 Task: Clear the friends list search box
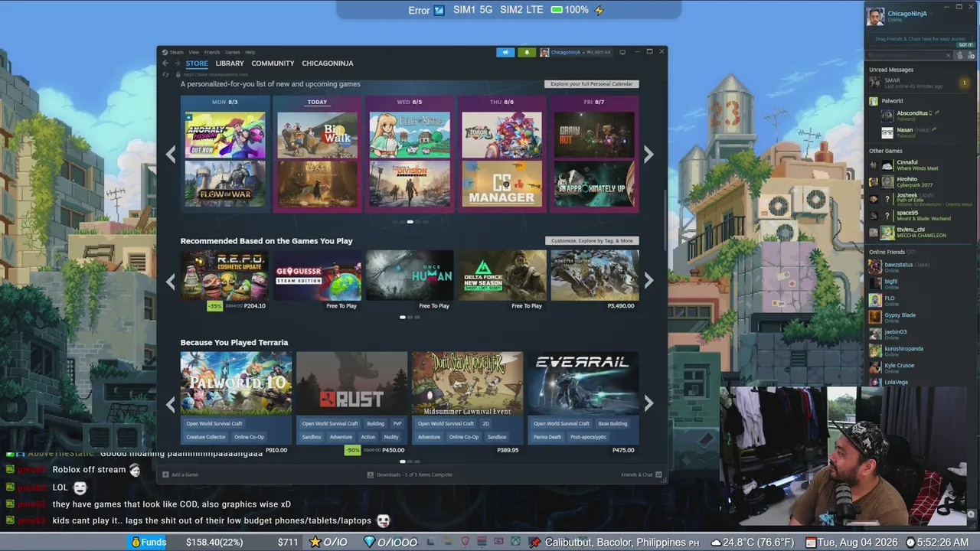pos(948,56)
